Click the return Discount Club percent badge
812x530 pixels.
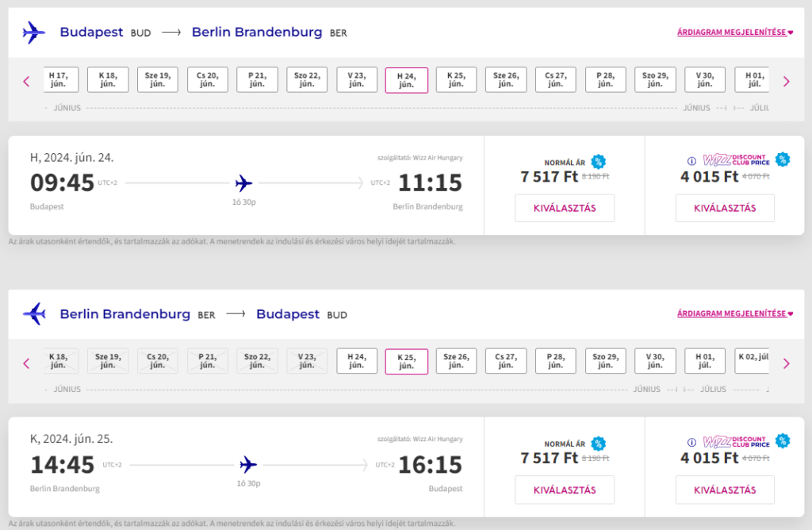coord(783,441)
